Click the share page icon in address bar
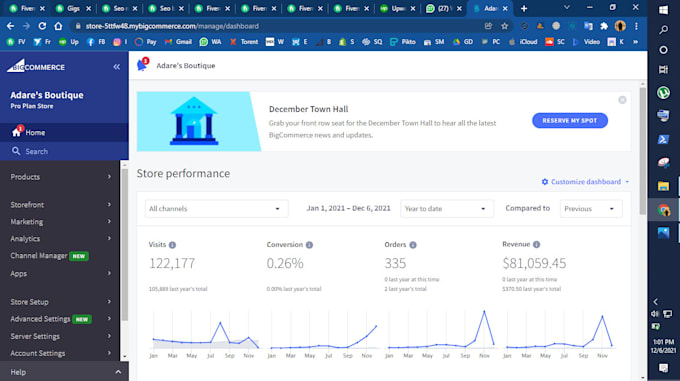This screenshot has height=381, width=680. 488,26
